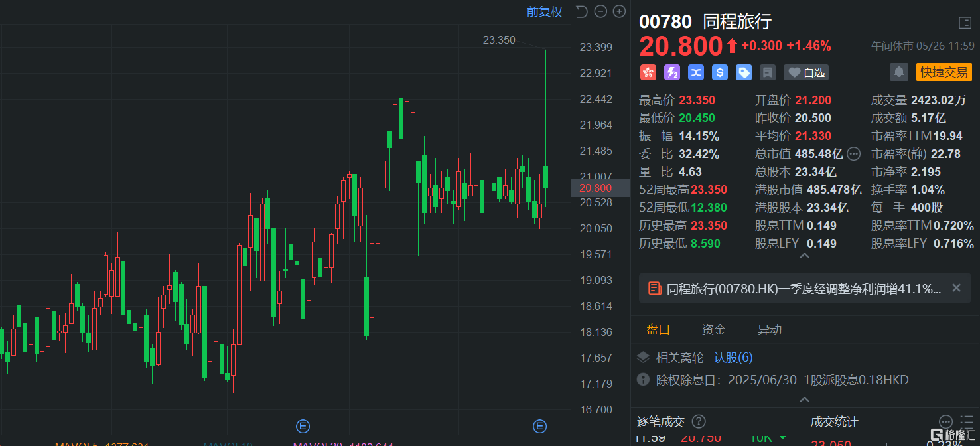
Task: Click the 历史最低 8.590 value
Action: pyautogui.click(x=705, y=244)
